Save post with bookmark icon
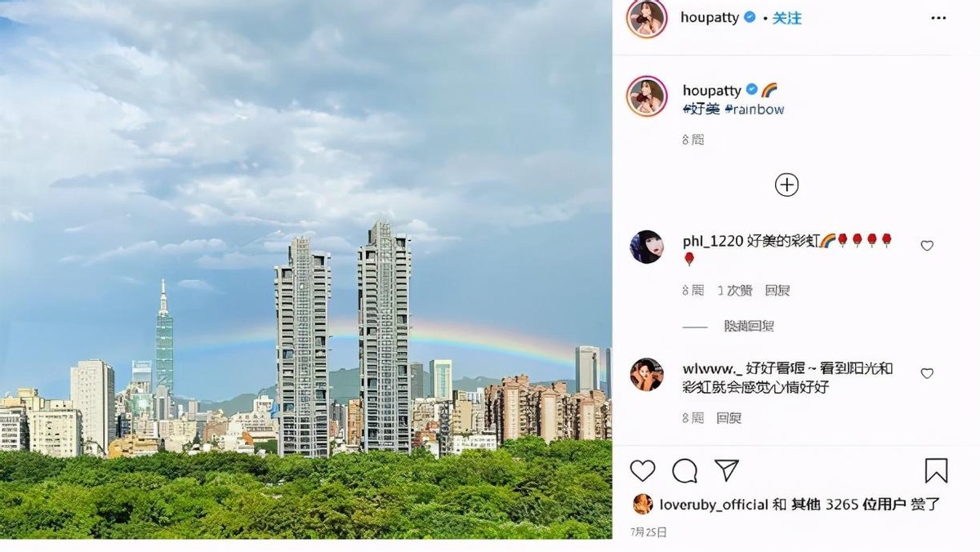The width and height of the screenshot is (980, 552). point(936,470)
